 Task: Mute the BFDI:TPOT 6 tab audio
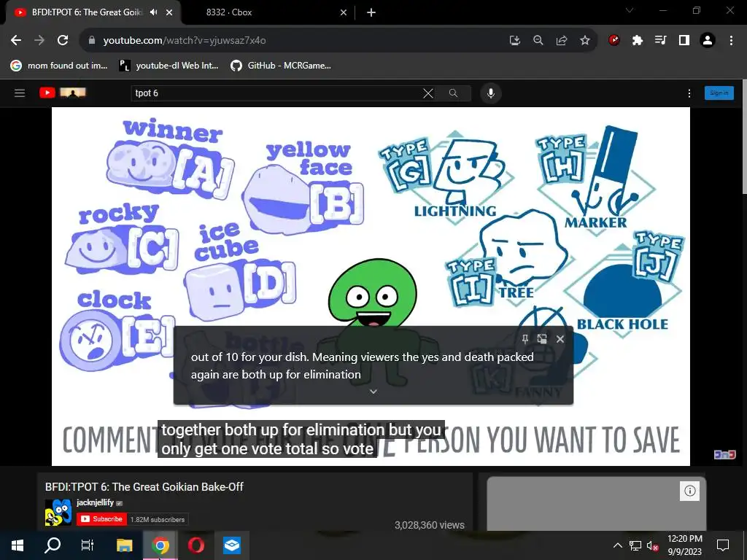tap(153, 12)
